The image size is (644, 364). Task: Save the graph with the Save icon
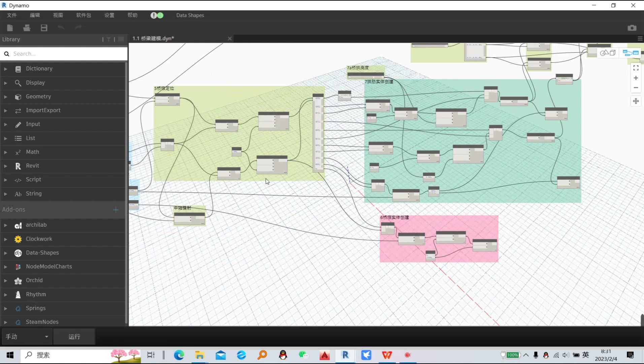pos(44,28)
